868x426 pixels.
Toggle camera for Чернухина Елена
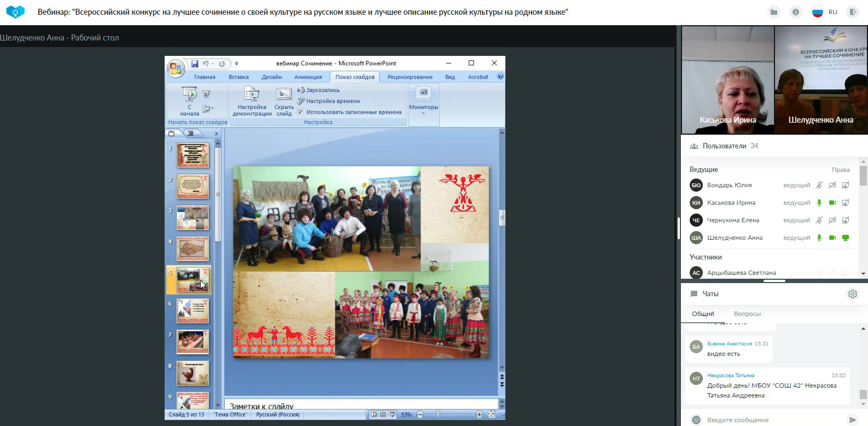(x=832, y=220)
